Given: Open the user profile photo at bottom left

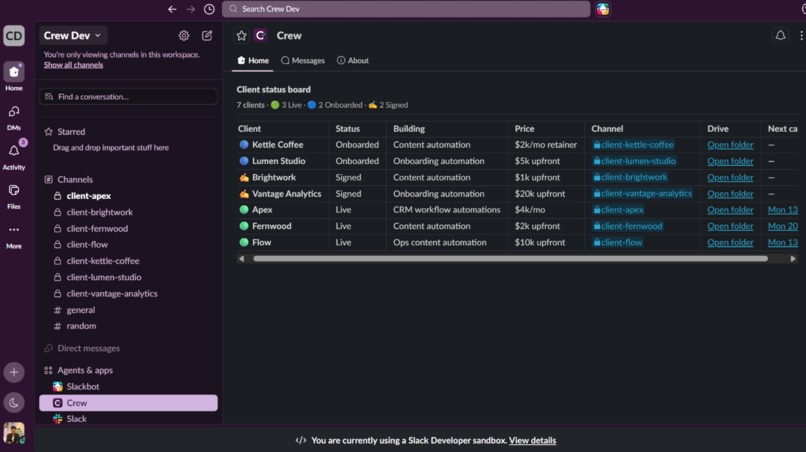Looking at the screenshot, I should 14,433.
